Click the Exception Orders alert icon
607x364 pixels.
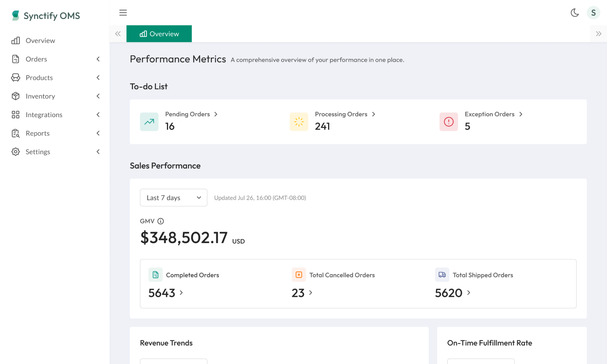tap(448, 122)
